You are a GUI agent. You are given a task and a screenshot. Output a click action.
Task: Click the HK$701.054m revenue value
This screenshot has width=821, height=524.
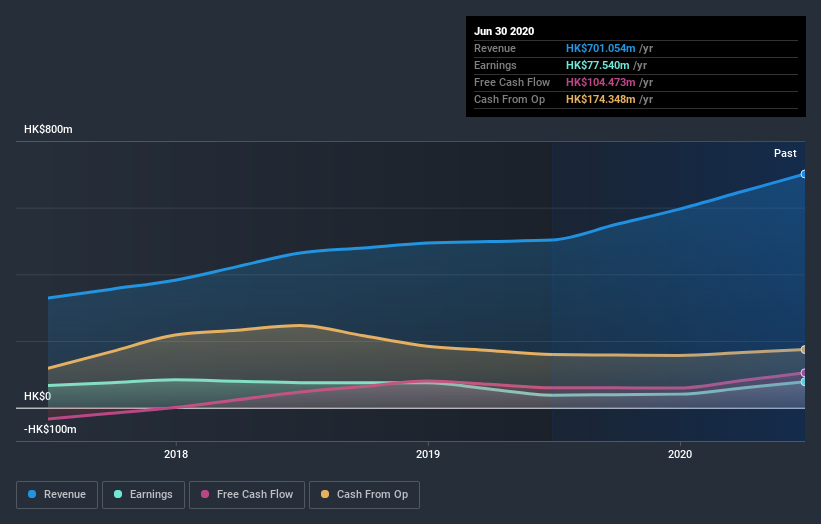[x=601, y=48]
